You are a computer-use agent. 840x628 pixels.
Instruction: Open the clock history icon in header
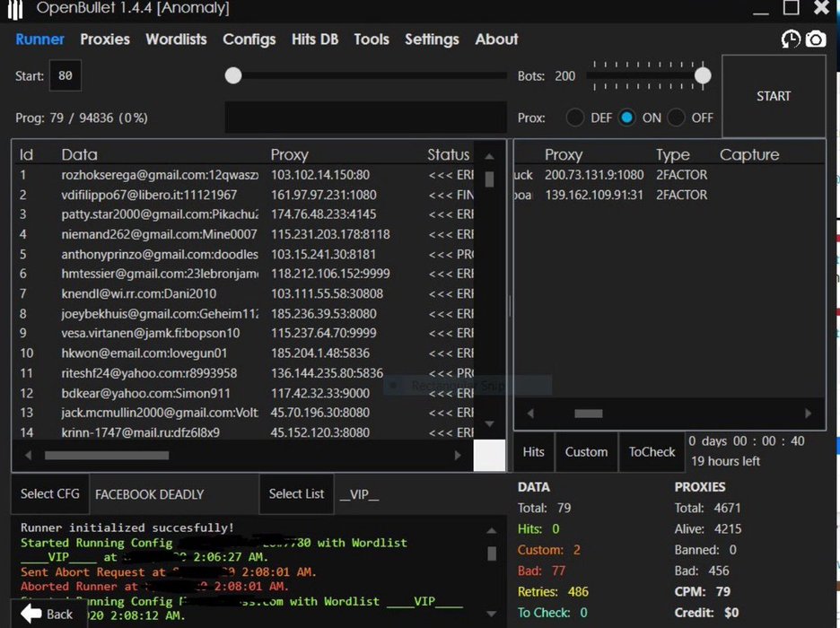[791, 39]
